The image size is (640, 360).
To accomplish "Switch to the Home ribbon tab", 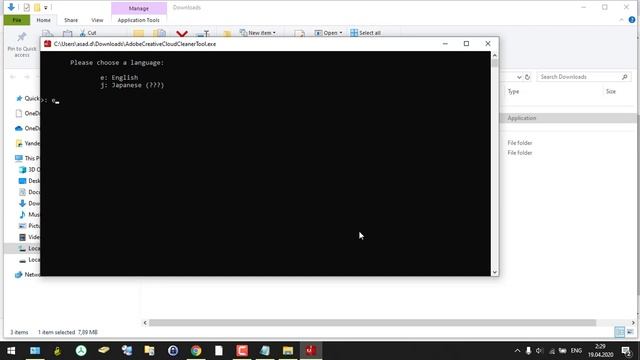I will 44,20.
